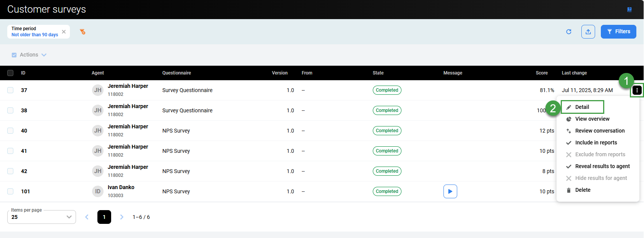The width and height of the screenshot is (644, 238).
Task: Click the export upload icon button
Action: [x=588, y=32]
